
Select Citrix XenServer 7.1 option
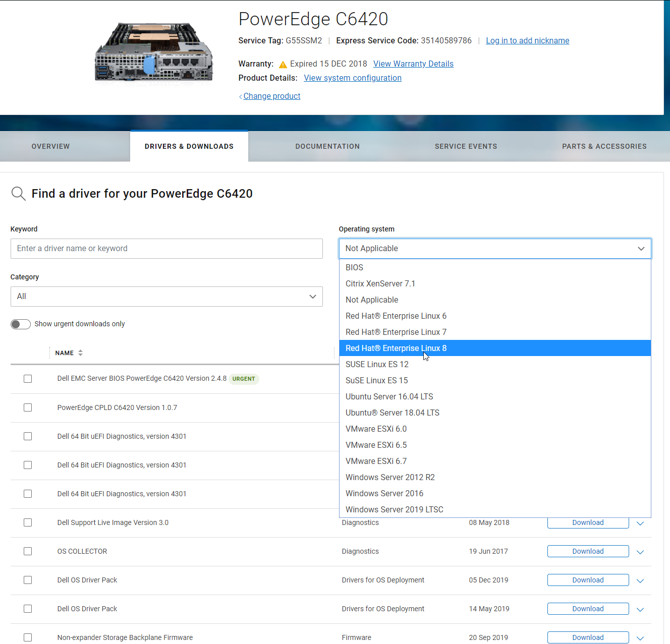click(495, 283)
